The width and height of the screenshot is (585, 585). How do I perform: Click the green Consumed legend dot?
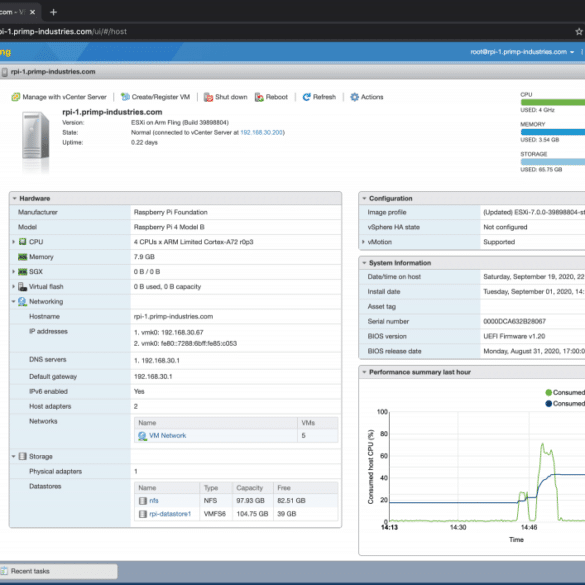click(x=548, y=392)
